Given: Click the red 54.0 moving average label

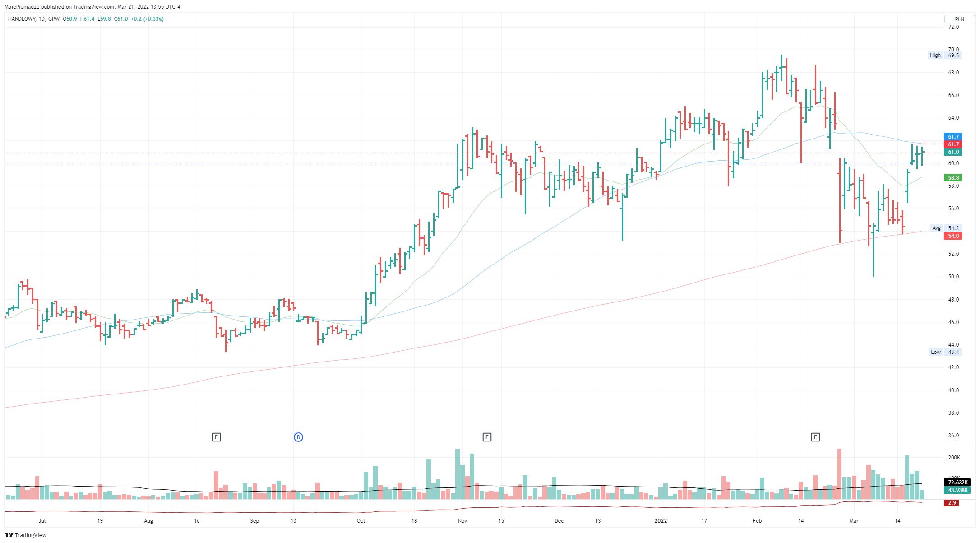Looking at the screenshot, I should pos(953,236).
